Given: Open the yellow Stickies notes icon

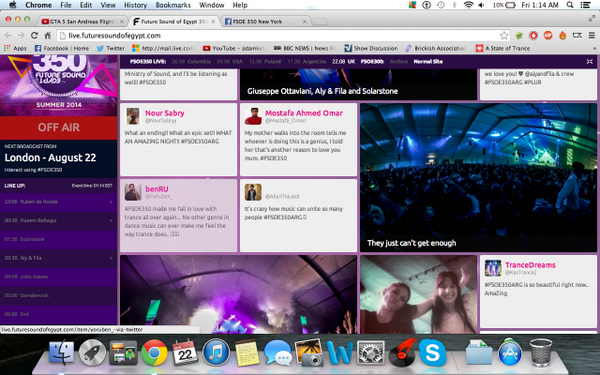Looking at the screenshot, I should coord(246,352).
